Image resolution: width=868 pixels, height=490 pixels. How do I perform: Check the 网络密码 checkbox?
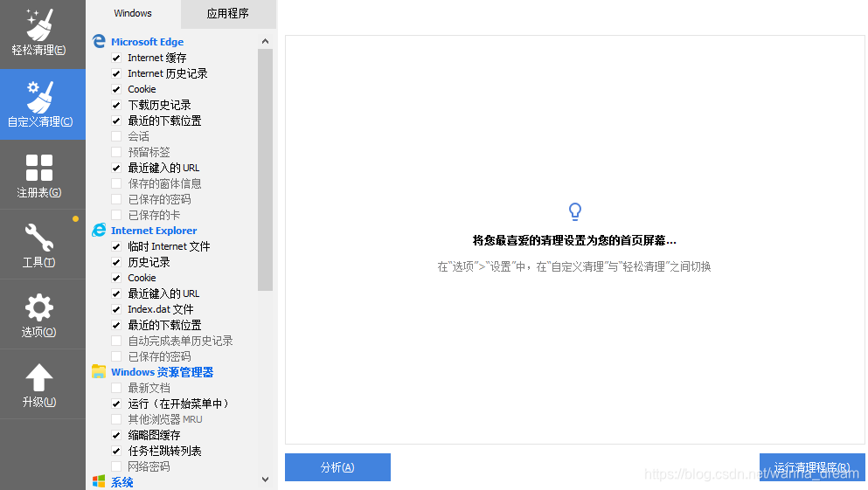coord(116,466)
